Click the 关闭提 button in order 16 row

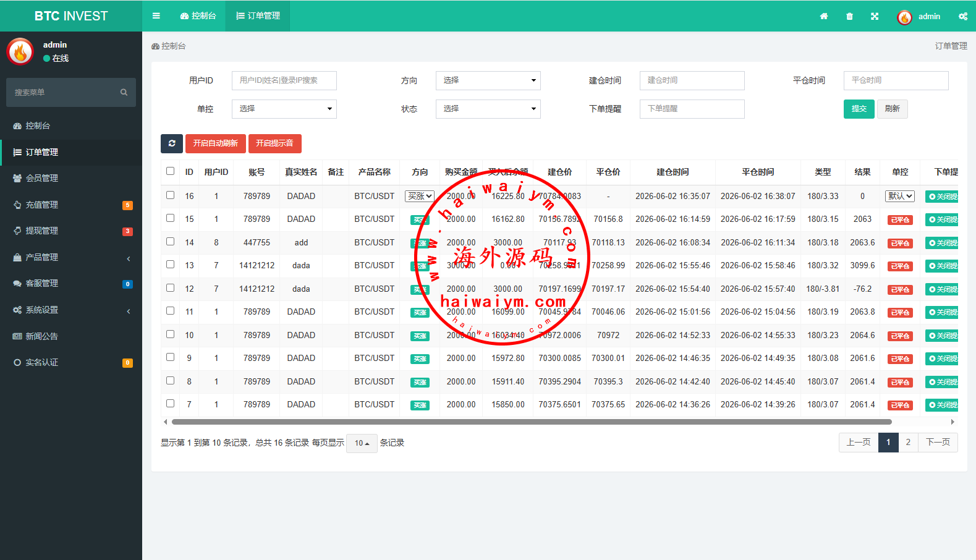(942, 197)
